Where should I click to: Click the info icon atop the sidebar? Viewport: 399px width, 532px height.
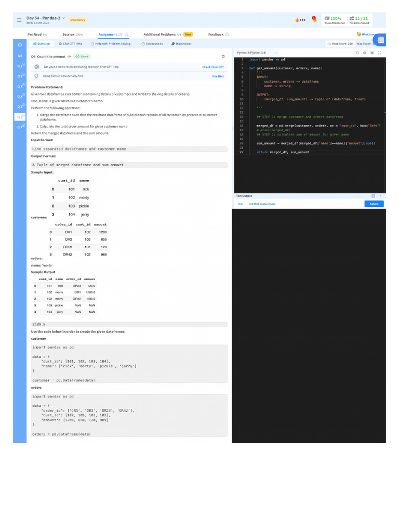pyautogui.click(x=20, y=45)
